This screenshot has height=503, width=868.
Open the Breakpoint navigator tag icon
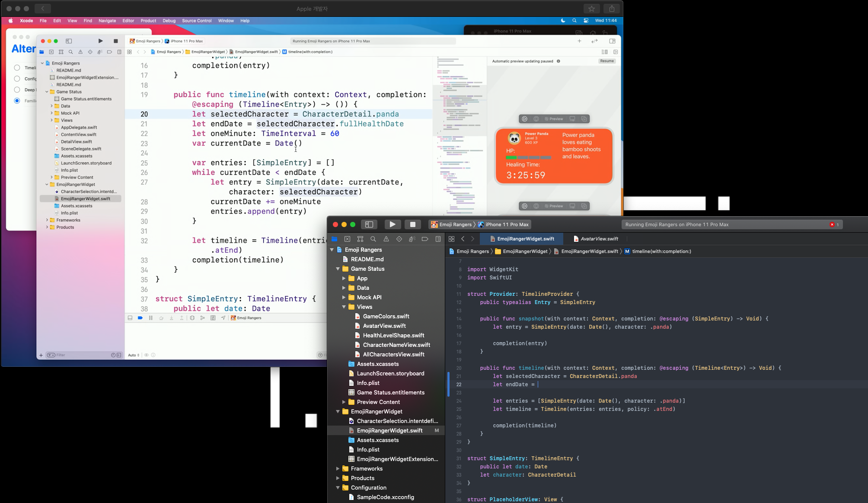pos(425,239)
